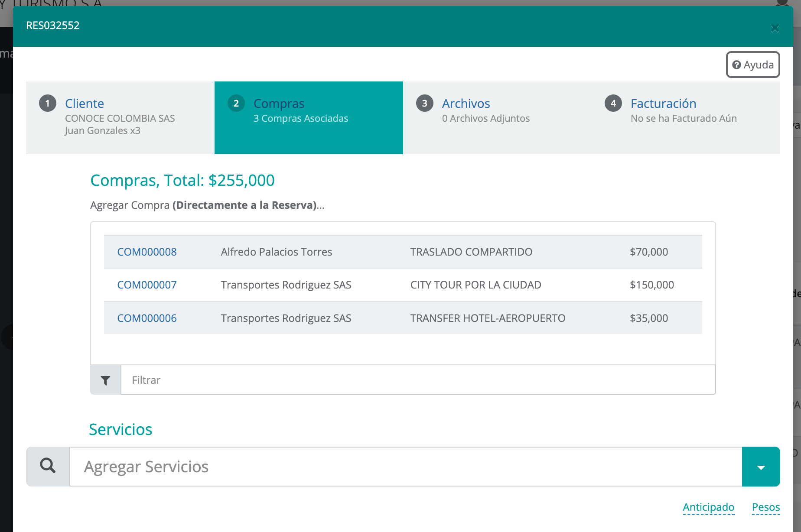801x532 pixels.
Task: Go to step 1 Cliente tab
Action: pos(120,117)
